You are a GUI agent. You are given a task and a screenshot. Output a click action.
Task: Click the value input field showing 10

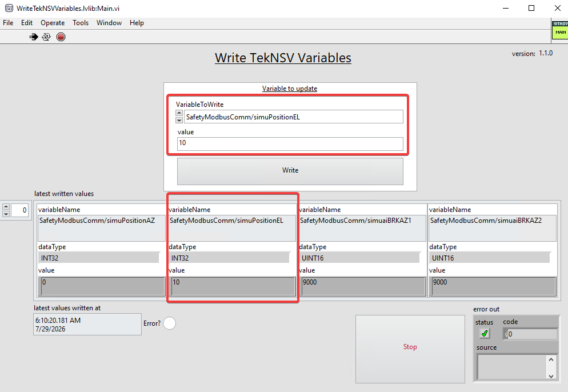click(x=290, y=144)
